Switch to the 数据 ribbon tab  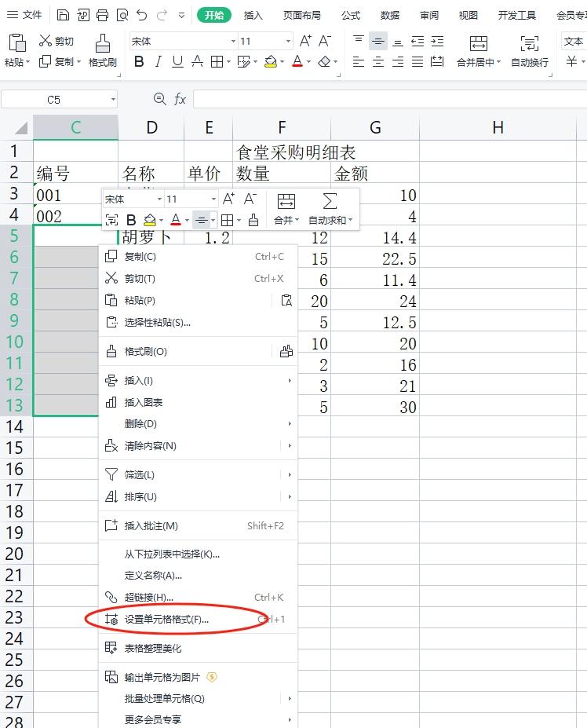(x=390, y=16)
